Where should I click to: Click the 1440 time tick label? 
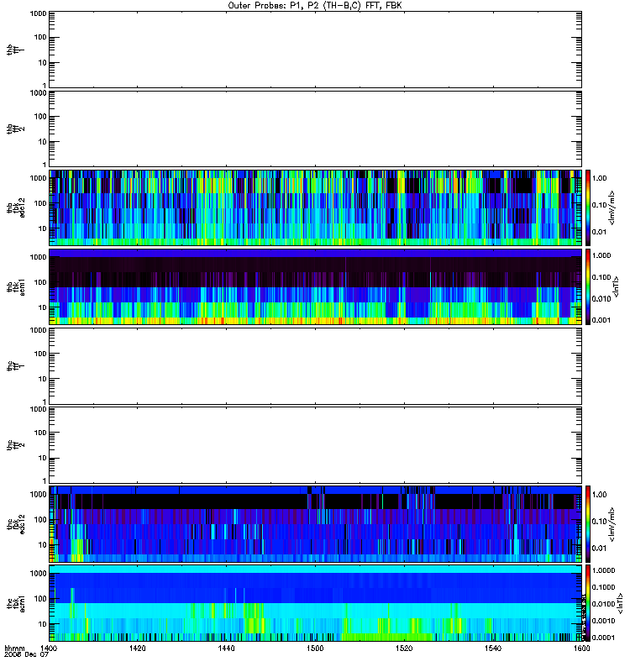click(226, 648)
